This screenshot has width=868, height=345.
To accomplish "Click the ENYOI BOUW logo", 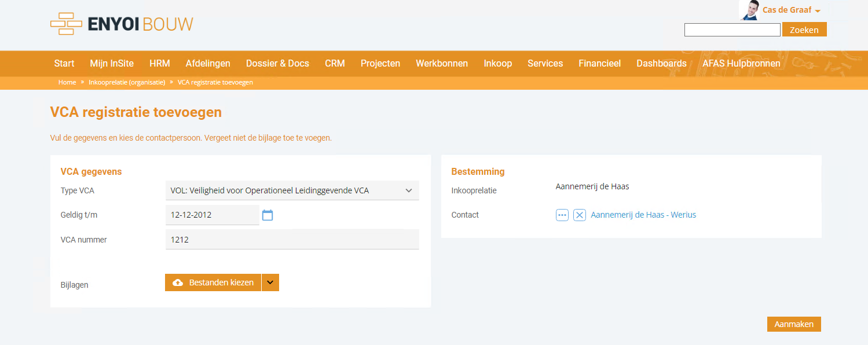I will click(122, 24).
